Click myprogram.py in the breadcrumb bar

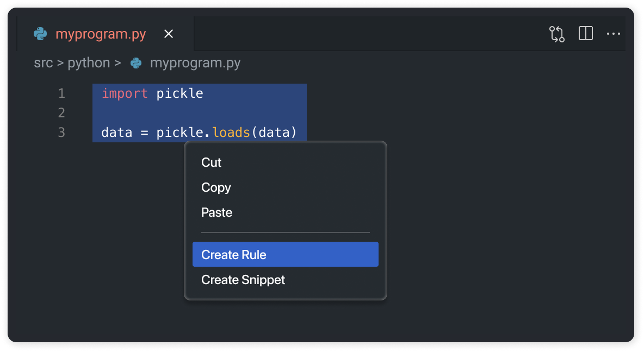(195, 62)
